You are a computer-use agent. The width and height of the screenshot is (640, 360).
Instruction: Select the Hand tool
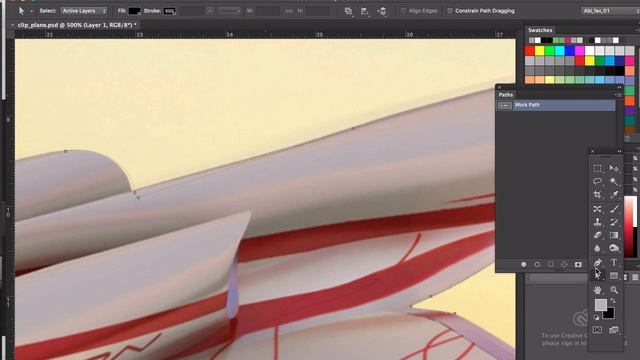pos(597,290)
